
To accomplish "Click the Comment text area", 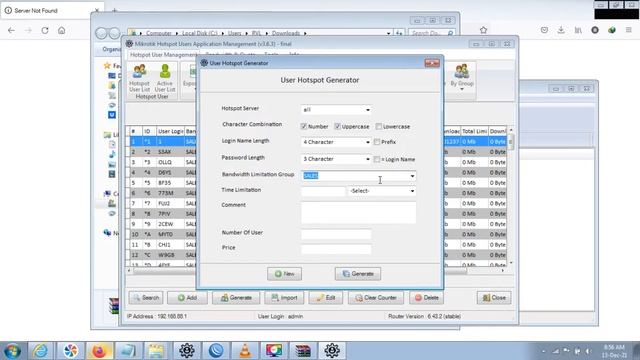I will [x=358, y=213].
